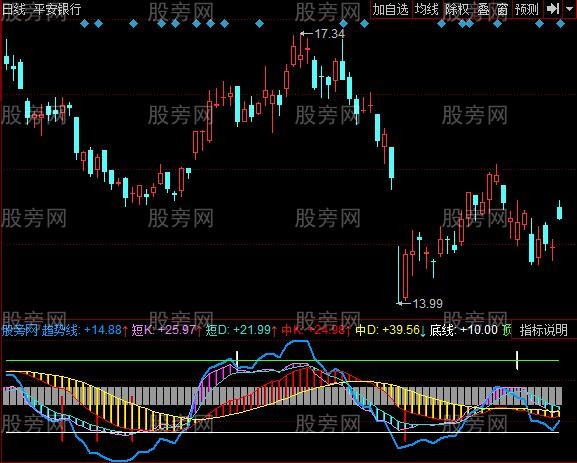Click the 加自选 add-to-watchlist button

tap(390, 9)
